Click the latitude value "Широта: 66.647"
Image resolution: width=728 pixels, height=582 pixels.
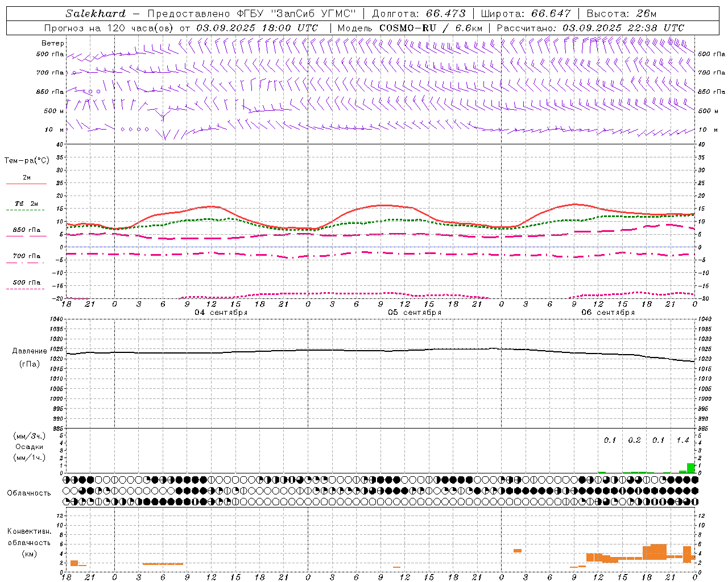click(526, 14)
